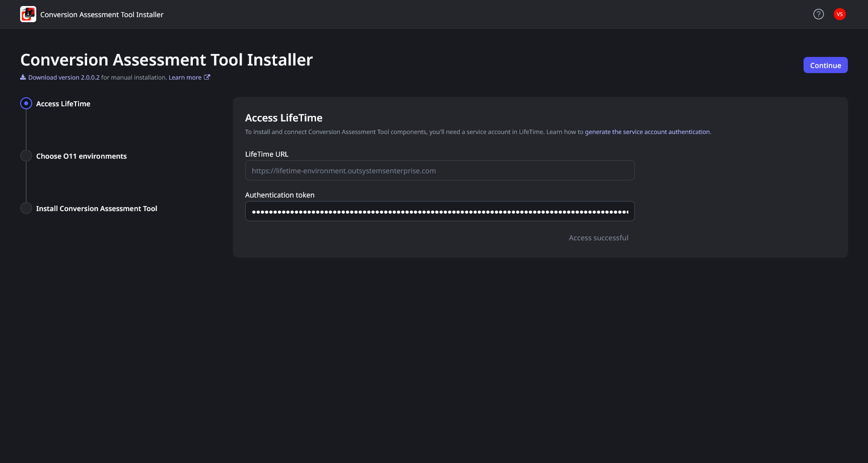
Task: Open the help icon in the top bar
Action: [818, 14]
